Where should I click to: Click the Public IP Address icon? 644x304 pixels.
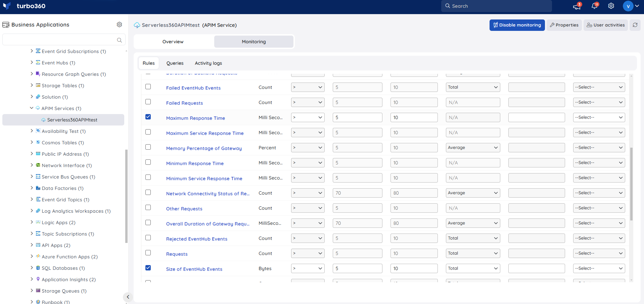coord(38,154)
